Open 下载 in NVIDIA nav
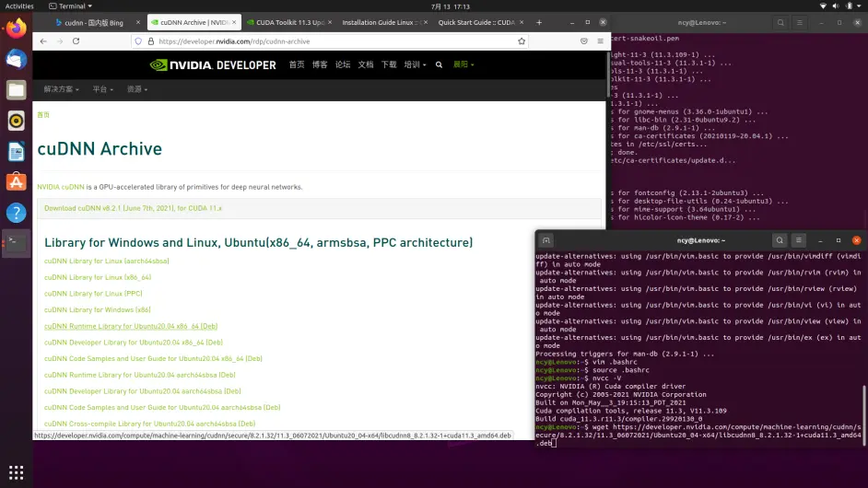868x488 pixels. click(389, 64)
